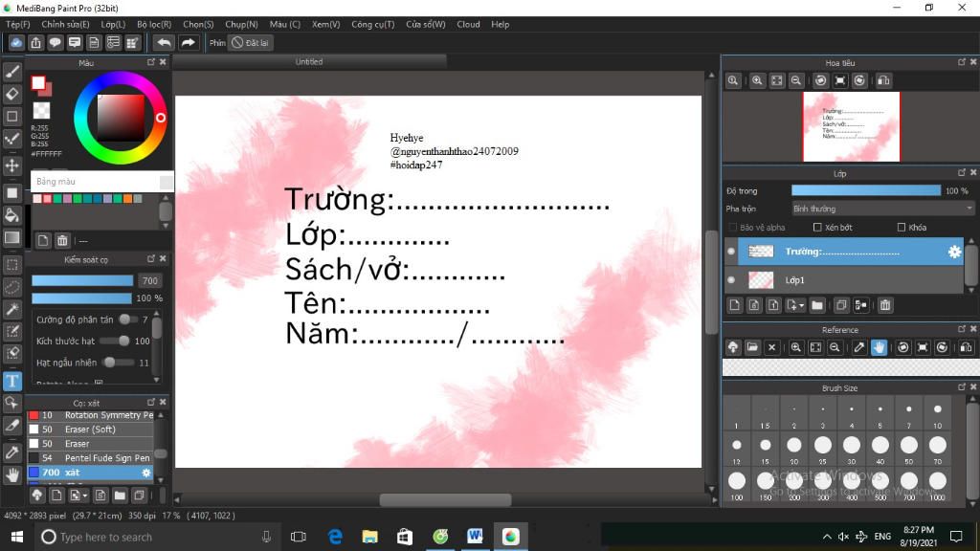Open Microsoft Word from the taskbar
The width and height of the screenshot is (980, 551).
point(475,537)
